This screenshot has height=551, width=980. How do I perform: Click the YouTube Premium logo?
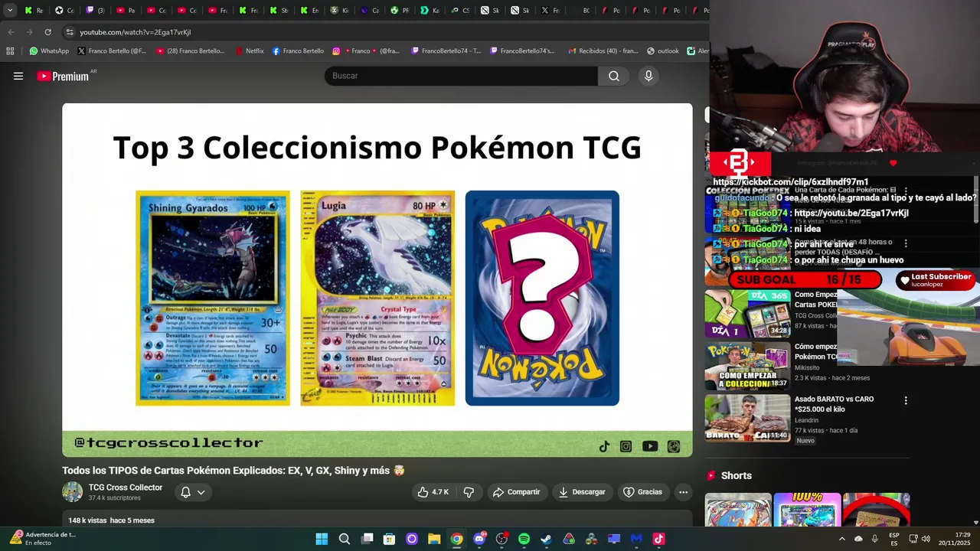[64, 76]
